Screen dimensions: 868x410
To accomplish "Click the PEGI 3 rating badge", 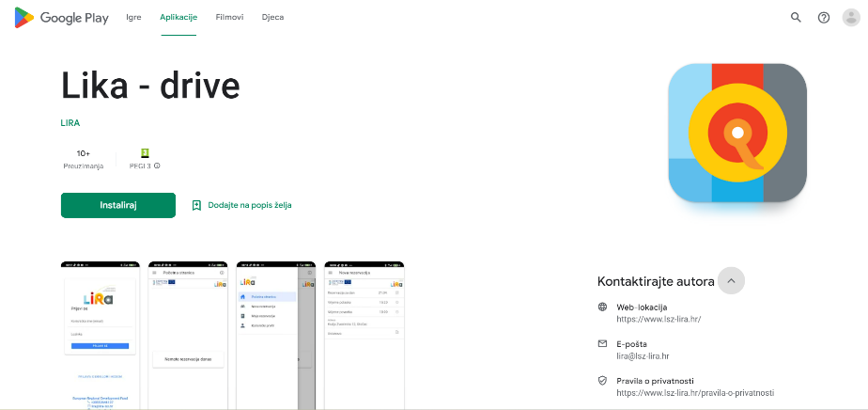I will click(x=145, y=153).
